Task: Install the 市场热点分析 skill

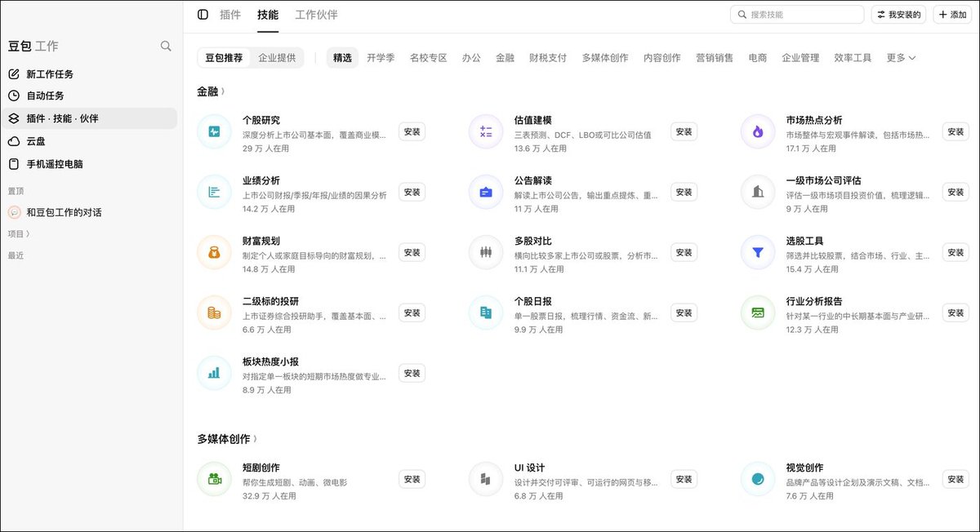Action: tap(955, 131)
